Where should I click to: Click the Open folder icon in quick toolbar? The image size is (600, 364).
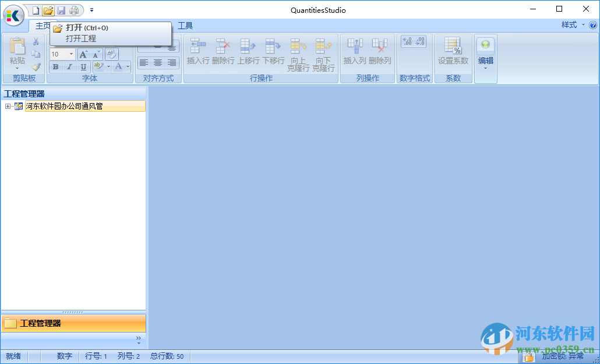click(48, 10)
